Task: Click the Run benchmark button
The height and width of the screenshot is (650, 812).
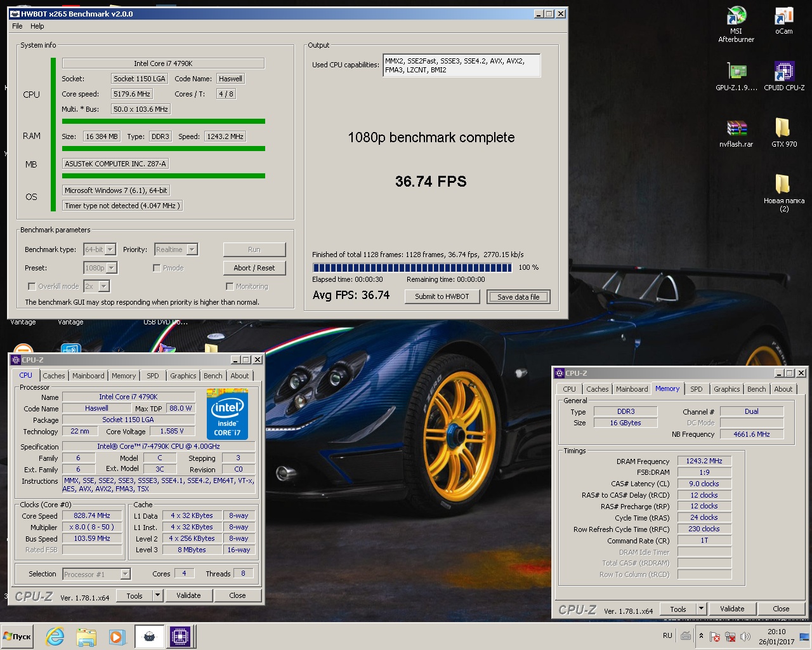Action: point(254,249)
